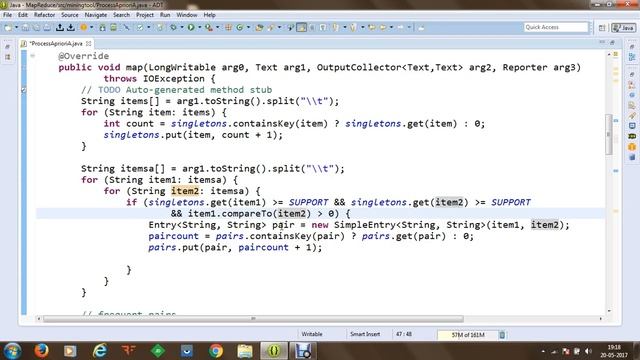Expand the Debug configurations dropdown arrow
Screen dimensions: 640x360
pyautogui.click(x=182, y=27)
